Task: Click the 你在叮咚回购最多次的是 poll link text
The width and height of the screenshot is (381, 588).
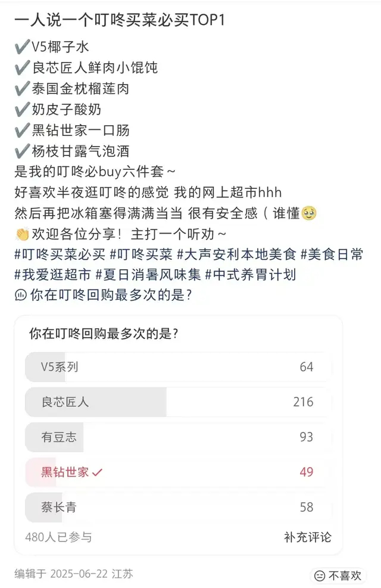Action: 111,294
